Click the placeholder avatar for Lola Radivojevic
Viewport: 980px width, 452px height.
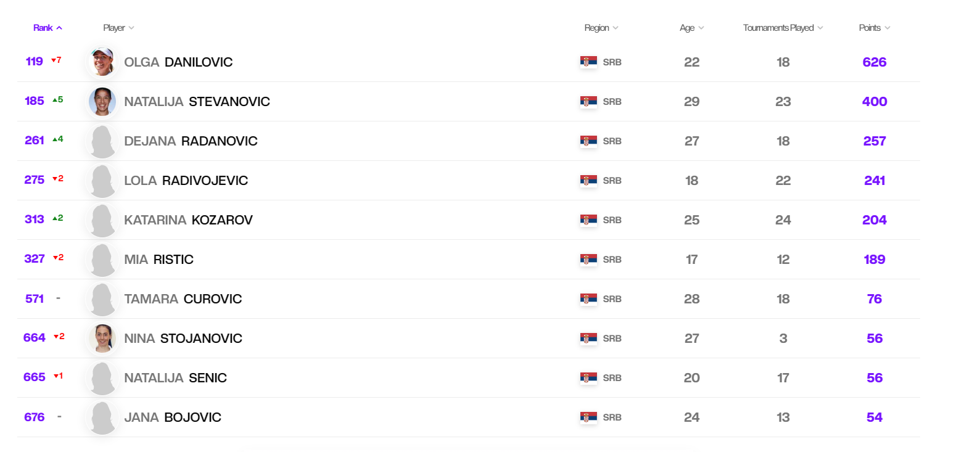click(102, 181)
